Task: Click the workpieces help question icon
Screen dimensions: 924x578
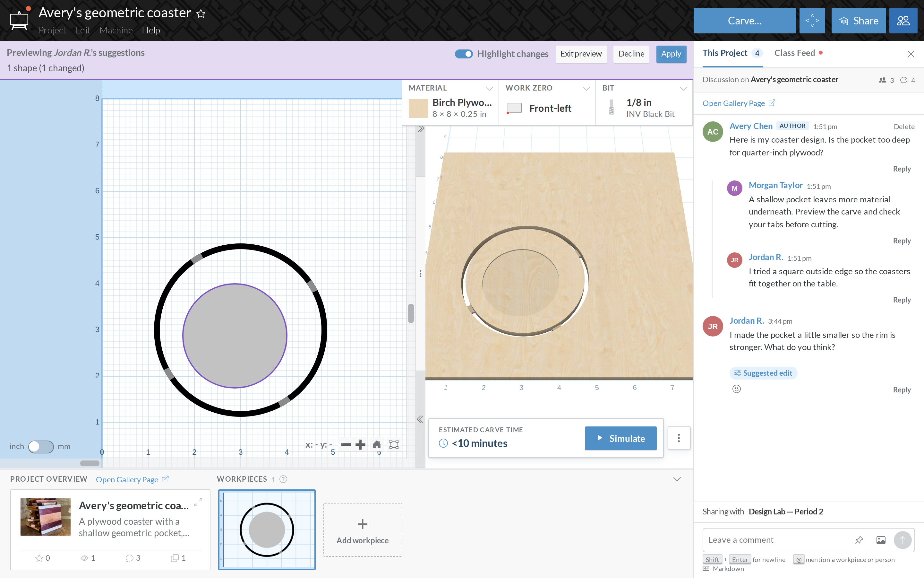Action: (283, 479)
